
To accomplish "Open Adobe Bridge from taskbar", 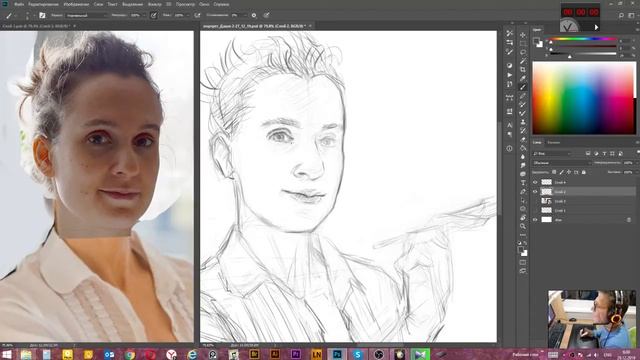I will coord(254,354).
